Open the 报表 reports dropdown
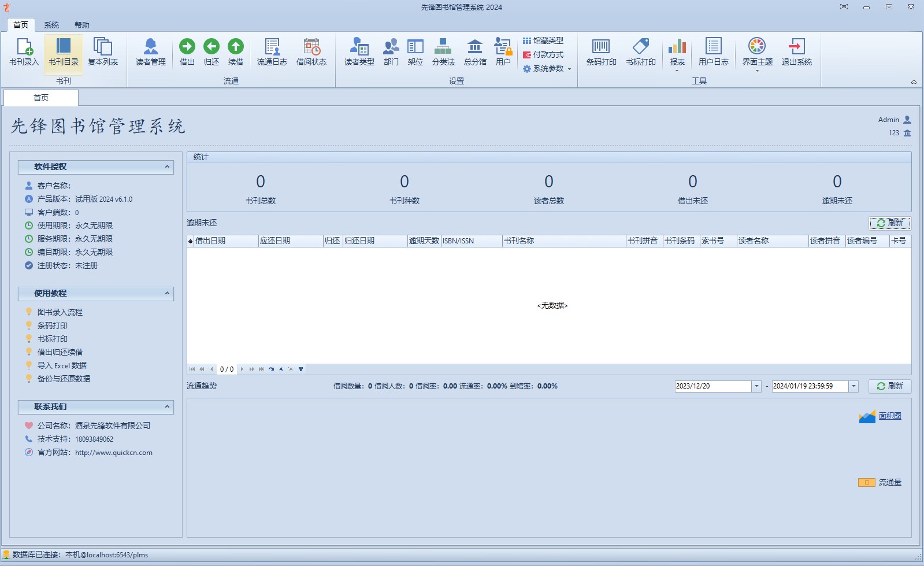The width and height of the screenshot is (924, 566). (x=677, y=54)
